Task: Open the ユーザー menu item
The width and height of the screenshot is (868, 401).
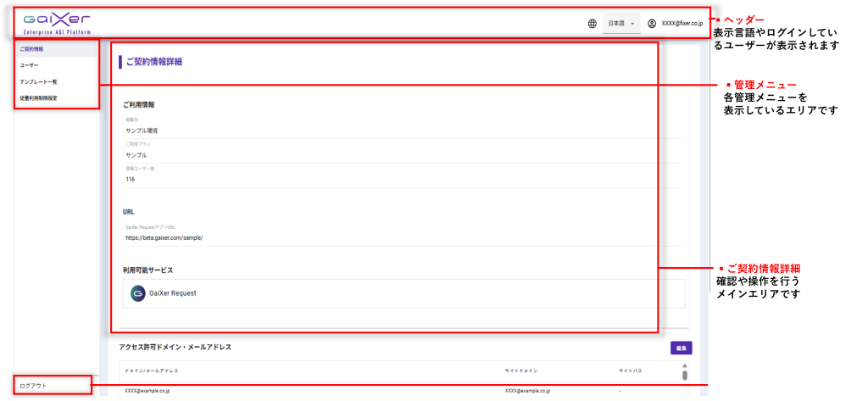Action: point(30,65)
